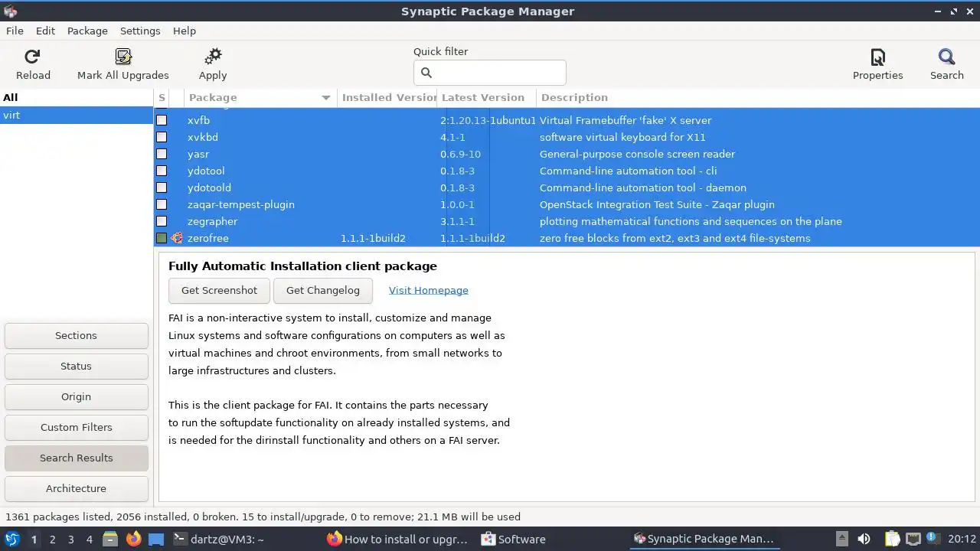Click the Get Changelog button
Viewport: 980px width, 551px height.
322,290
